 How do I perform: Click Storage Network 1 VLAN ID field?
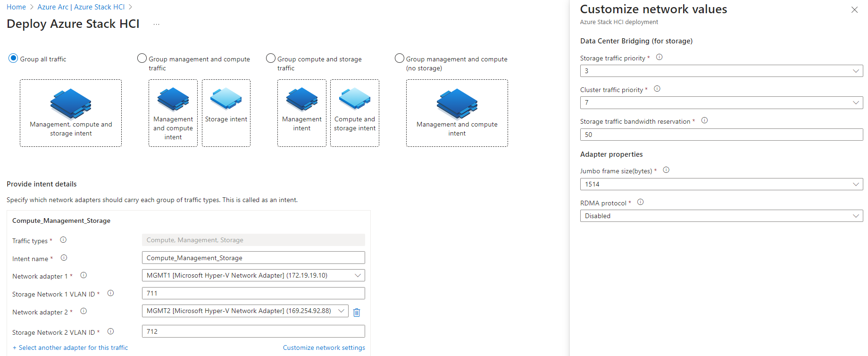coord(253,293)
